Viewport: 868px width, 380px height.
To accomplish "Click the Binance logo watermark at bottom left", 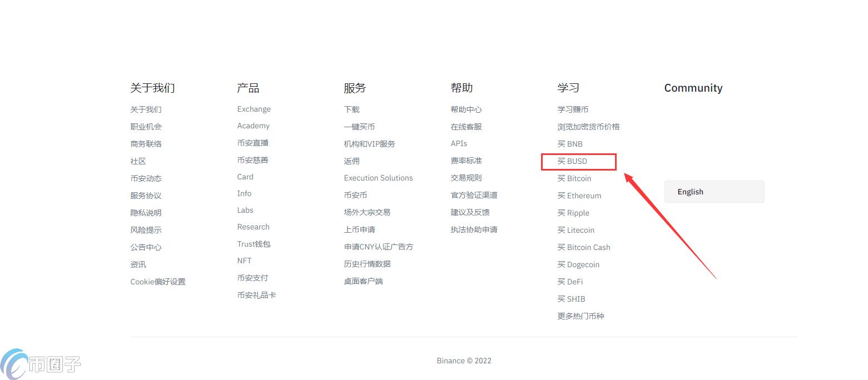I will pos(39,364).
